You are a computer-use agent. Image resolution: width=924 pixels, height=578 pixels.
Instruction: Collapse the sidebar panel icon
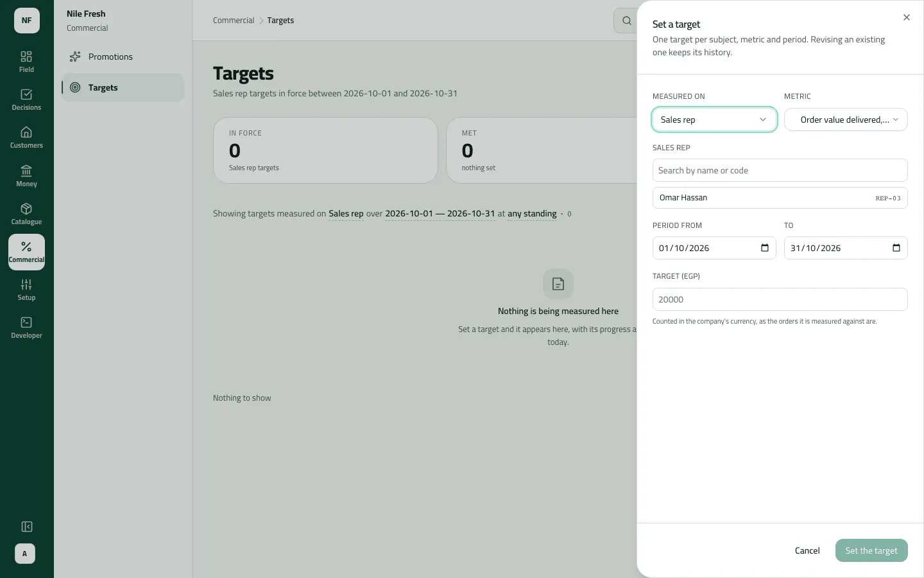pos(26,527)
